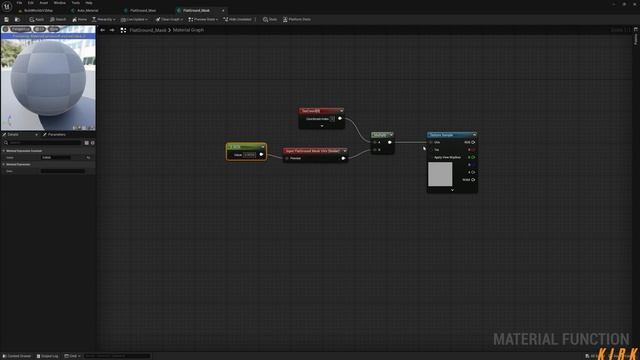Click the Texture Sample UVs input pin
Viewport: 640px width, 360px height.
(431, 142)
